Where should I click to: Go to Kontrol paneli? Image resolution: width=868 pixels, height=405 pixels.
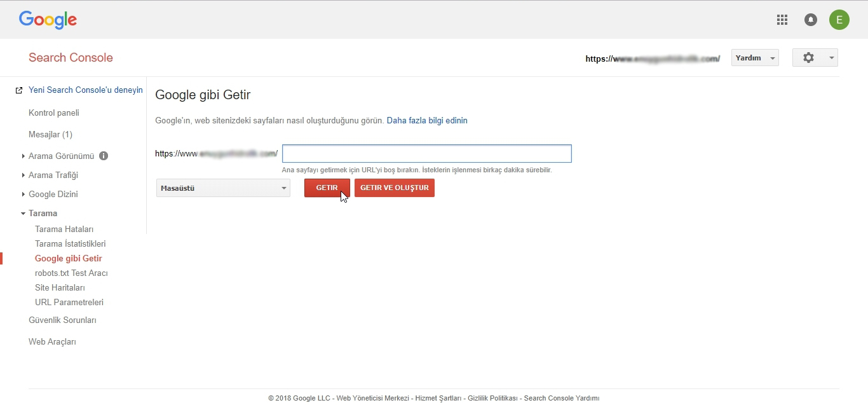click(x=54, y=113)
